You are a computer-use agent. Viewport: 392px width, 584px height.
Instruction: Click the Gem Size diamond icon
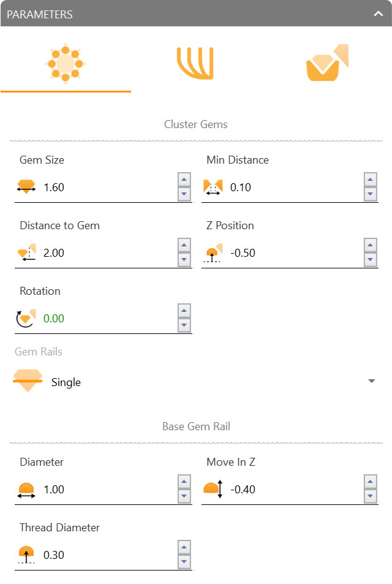26,187
